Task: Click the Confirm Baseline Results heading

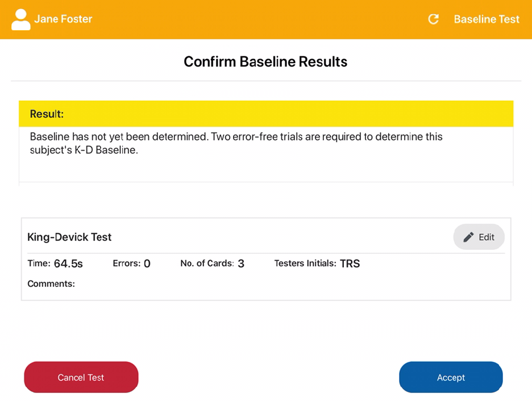Action: [265, 61]
